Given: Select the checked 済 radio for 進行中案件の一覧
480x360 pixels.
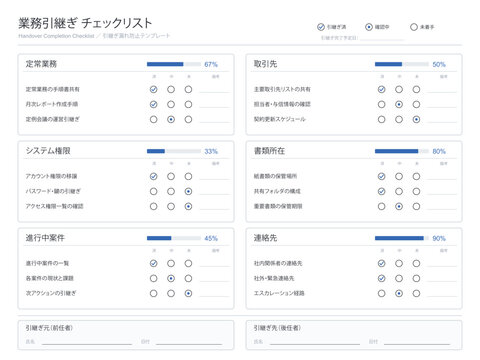Looking at the screenshot, I should click(x=153, y=263).
